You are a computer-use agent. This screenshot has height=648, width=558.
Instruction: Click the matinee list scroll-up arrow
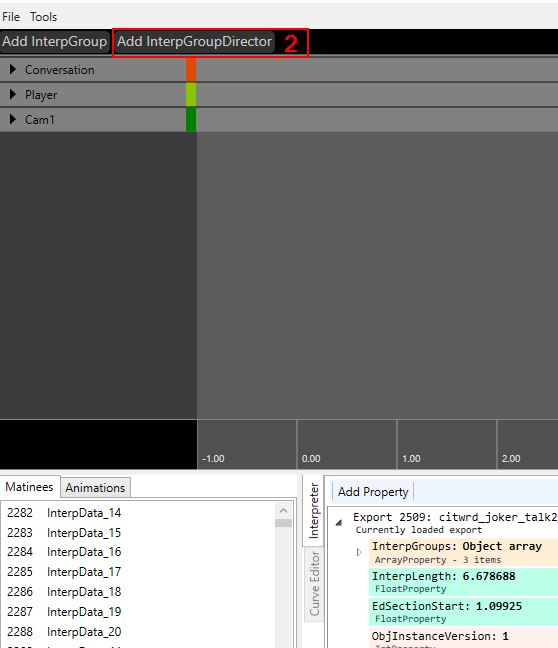click(x=284, y=511)
